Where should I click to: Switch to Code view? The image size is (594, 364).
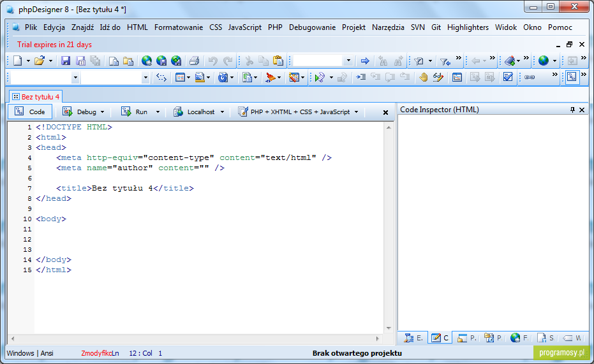click(x=30, y=112)
